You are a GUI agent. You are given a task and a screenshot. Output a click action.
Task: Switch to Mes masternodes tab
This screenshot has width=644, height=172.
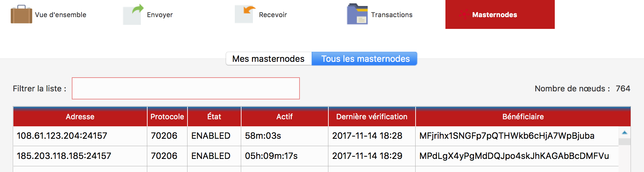click(269, 59)
